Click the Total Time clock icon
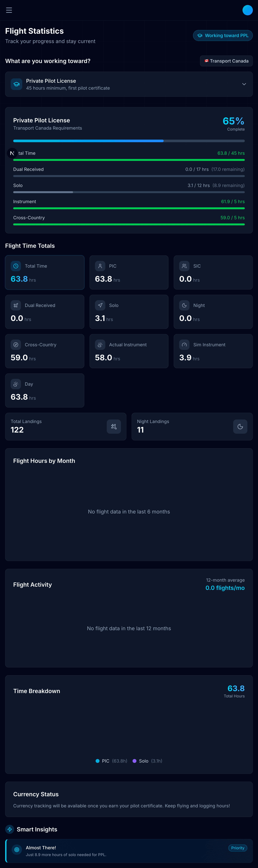The width and height of the screenshot is (258, 868). 16,266
